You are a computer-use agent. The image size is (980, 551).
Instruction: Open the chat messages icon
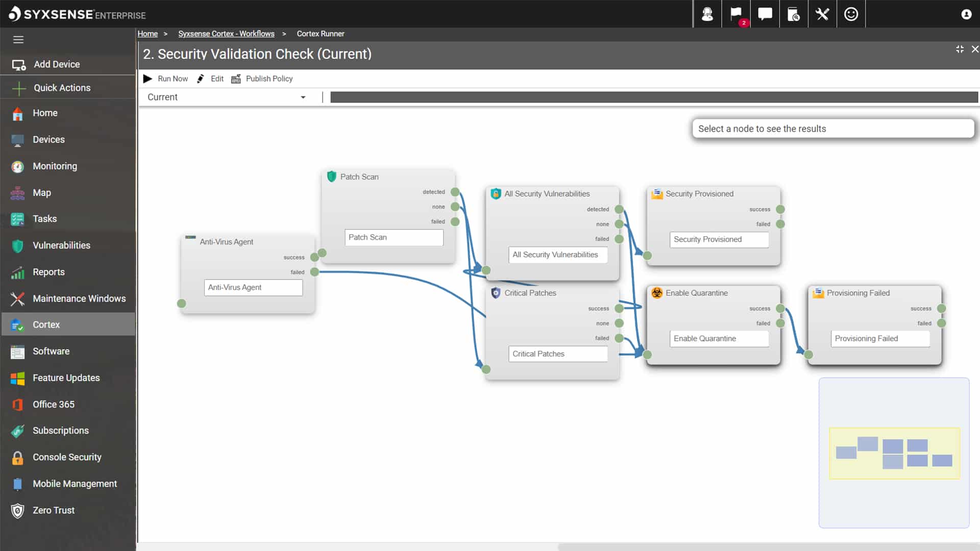pos(765,14)
